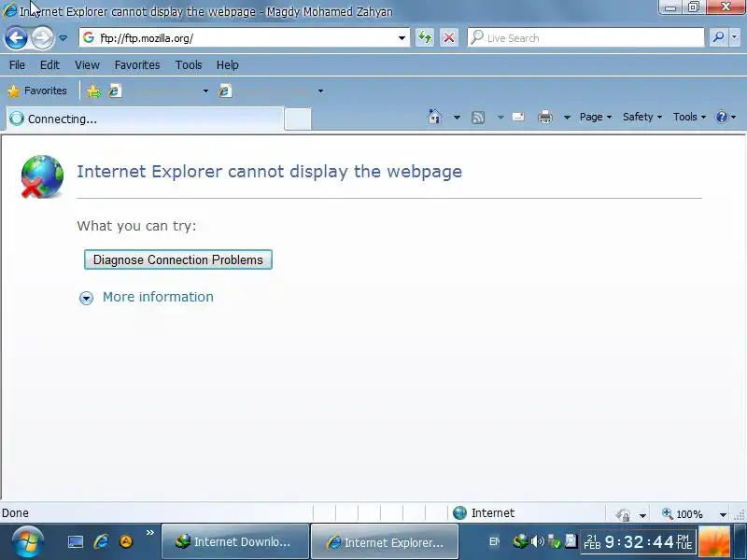Viewport: 747px width, 560px height.
Task: Expand Home button dropdown arrow
Action: click(x=457, y=118)
